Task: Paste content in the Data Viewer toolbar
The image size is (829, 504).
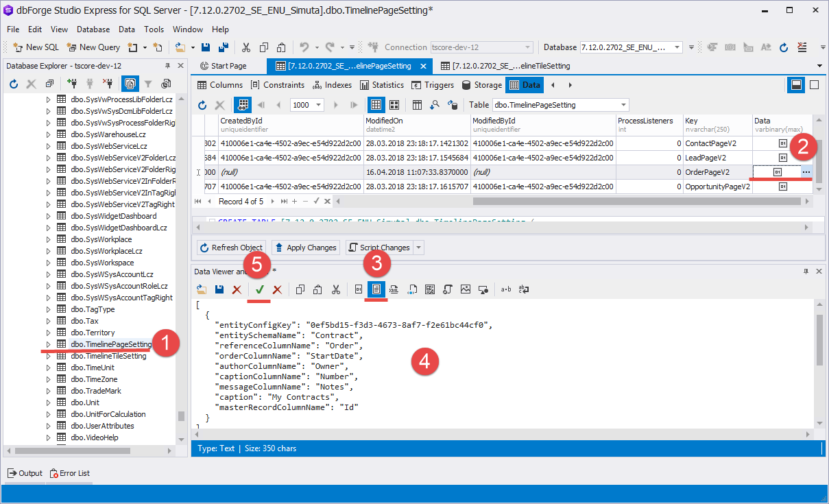Action: point(317,289)
